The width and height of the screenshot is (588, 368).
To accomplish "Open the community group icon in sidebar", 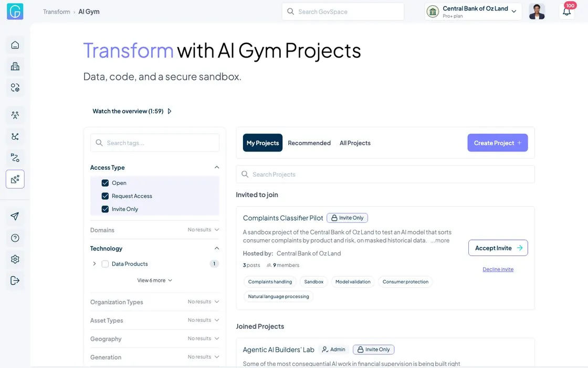I will point(15,115).
